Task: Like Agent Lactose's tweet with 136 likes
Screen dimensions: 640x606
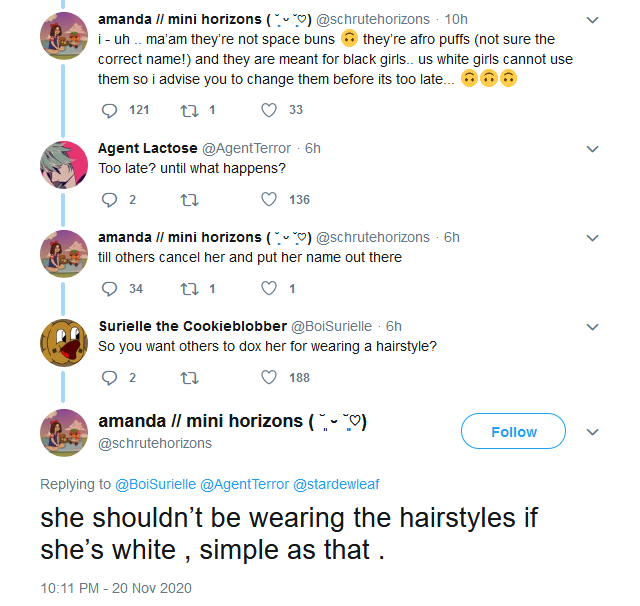Action: [268, 199]
